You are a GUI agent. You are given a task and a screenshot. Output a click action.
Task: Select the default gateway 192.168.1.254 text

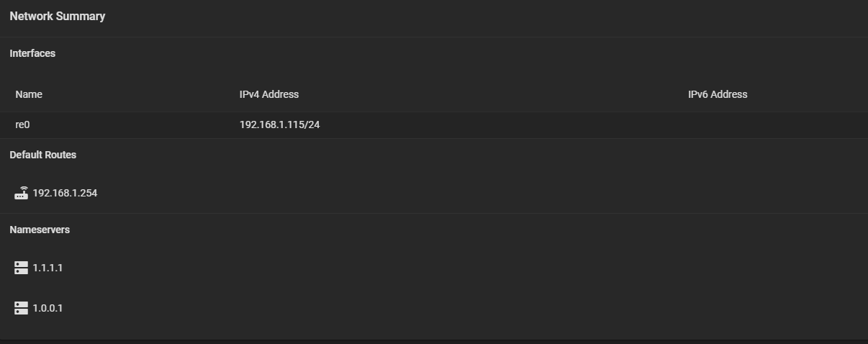pyautogui.click(x=65, y=193)
